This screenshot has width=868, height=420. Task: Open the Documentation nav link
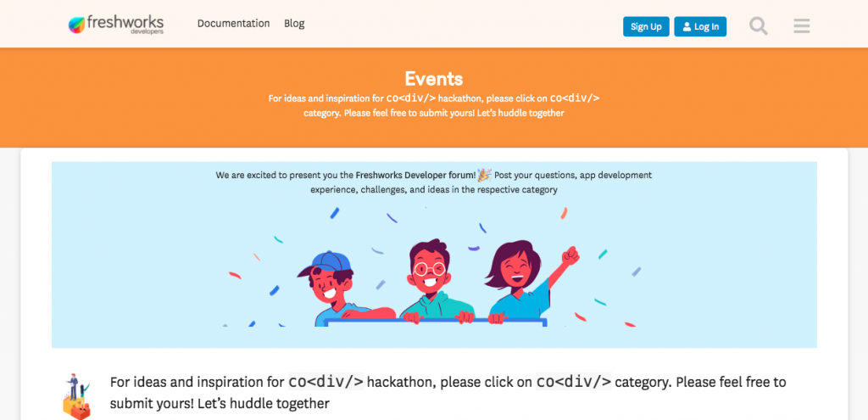coord(234,23)
